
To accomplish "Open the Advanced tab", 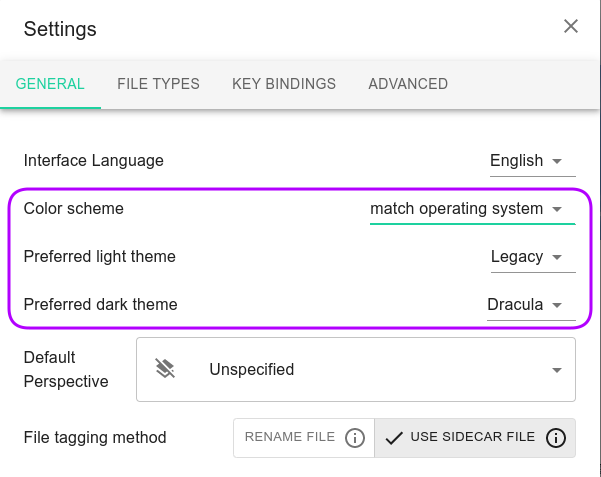I will click(408, 84).
